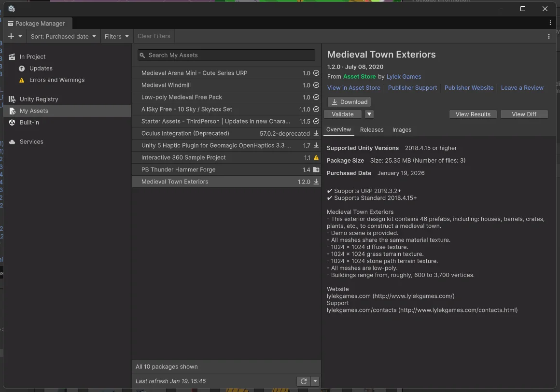Click the refresh package list icon
The width and height of the screenshot is (560, 392).
(x=304, y=381)
